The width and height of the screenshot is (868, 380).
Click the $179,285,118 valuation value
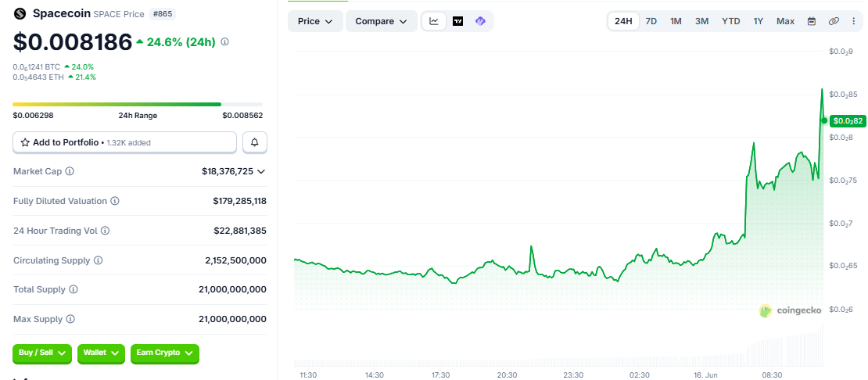pyautogui.click(x=239, y=201)
